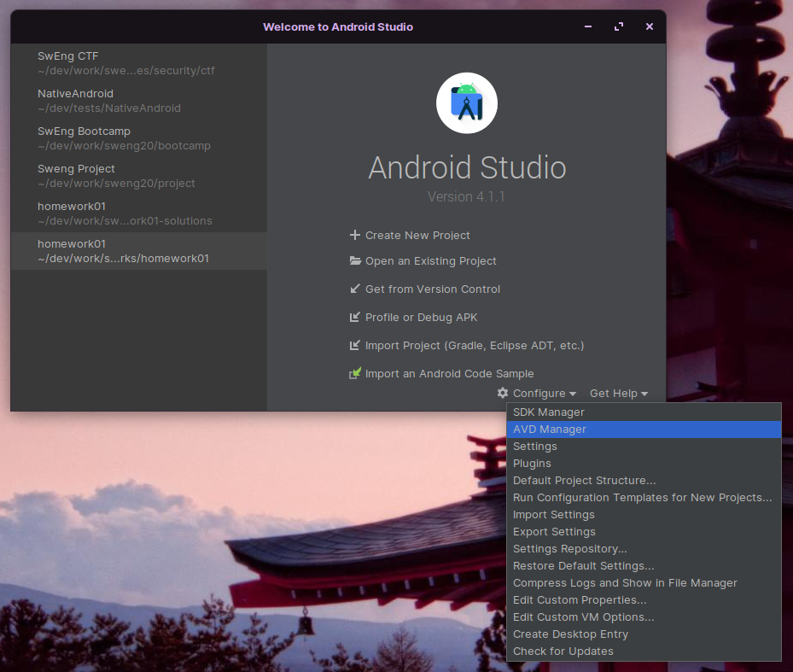Image resolution: width=793 pixels, height=672 pixels.
Task: Choose Run Configuration Templates for New Projects...
Action: pyautogui.click(x=644, y=498)
